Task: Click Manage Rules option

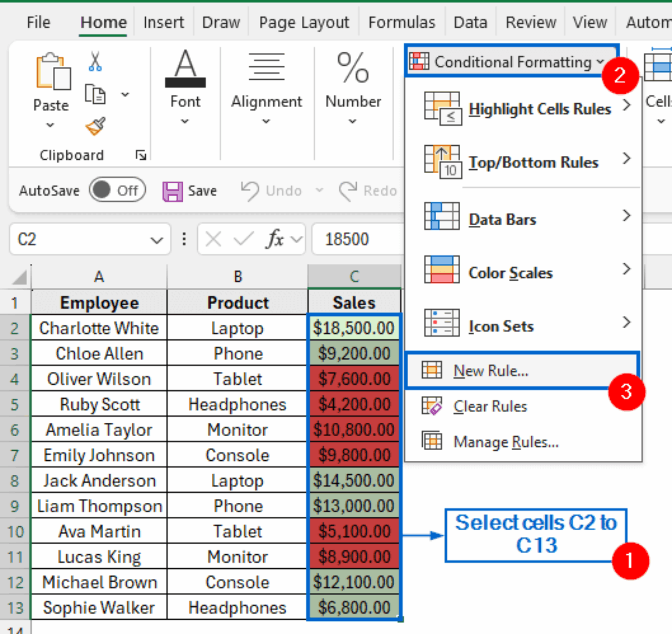Action: (x=506, y=442)
